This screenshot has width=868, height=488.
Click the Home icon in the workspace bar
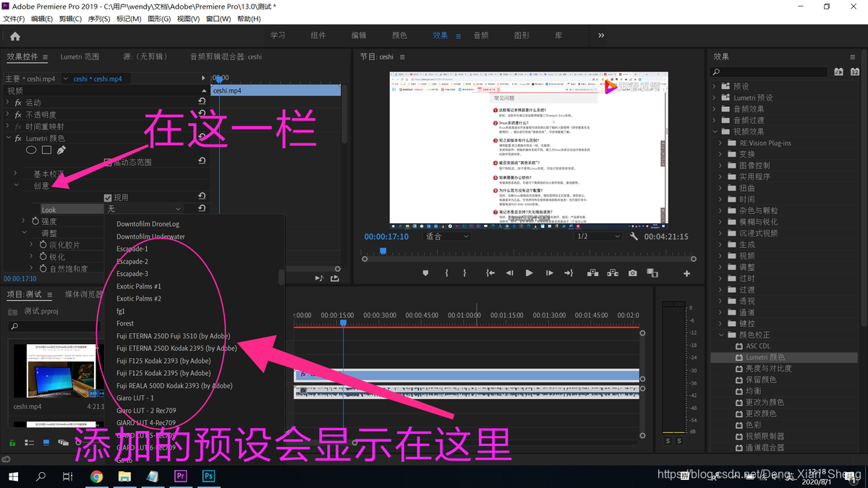(x=15, y=36)
